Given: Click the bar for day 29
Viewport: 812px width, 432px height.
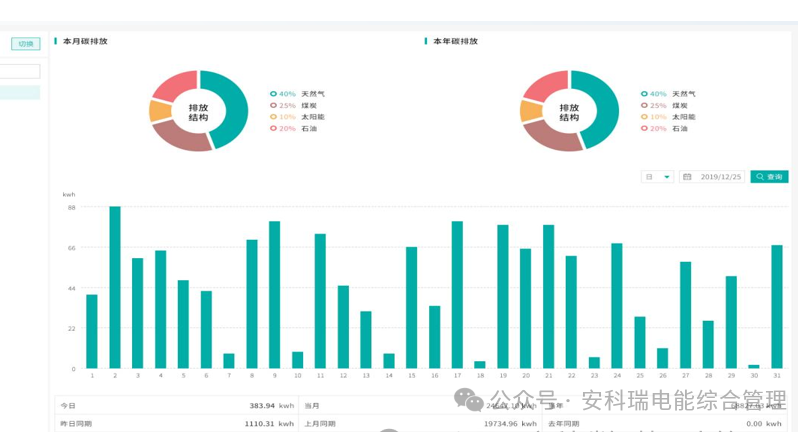Looking at the screenshot, I should click(731, 322).
